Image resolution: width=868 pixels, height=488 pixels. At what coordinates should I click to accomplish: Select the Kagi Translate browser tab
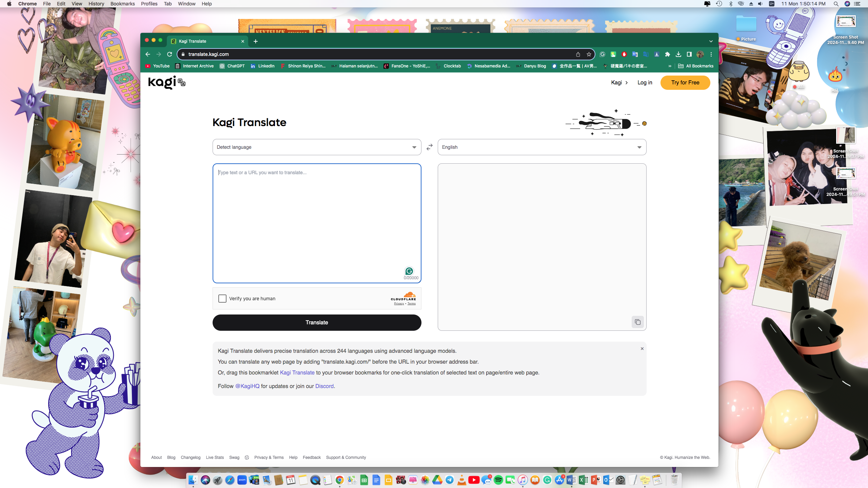(x=208, y=41)
